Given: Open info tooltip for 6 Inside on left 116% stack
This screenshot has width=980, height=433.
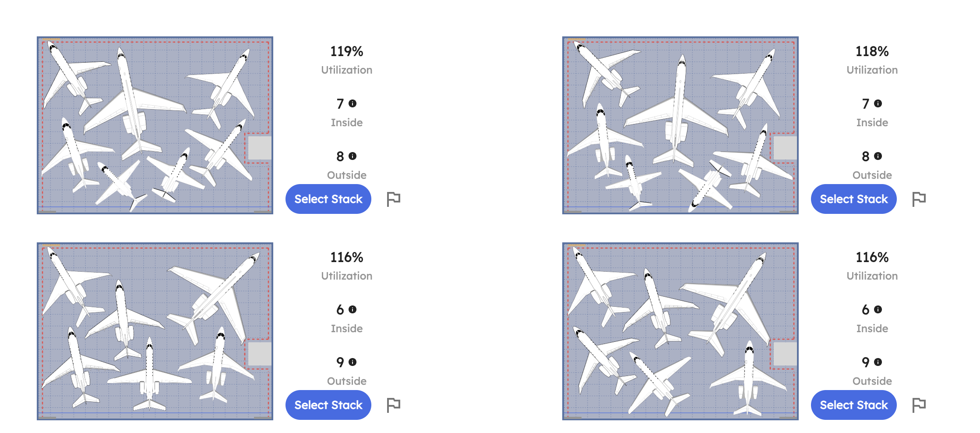Looking at the screenshot, I should click(353, 310).
